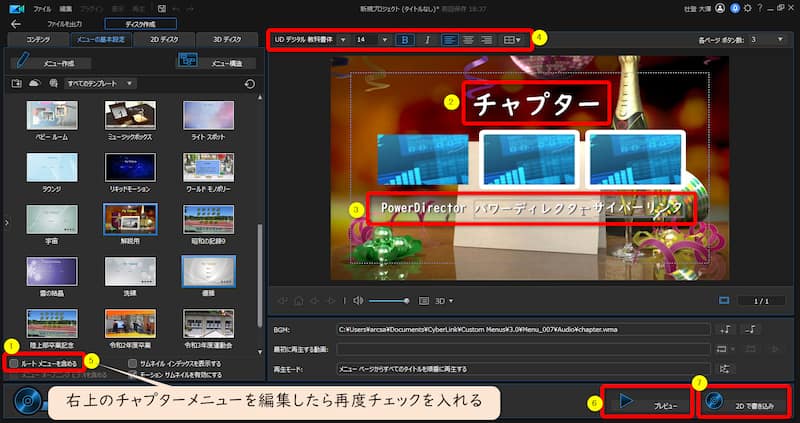Screen dimensions: 800x423
Task: Click the save project icon in top bar
Action: pos(162,9)
